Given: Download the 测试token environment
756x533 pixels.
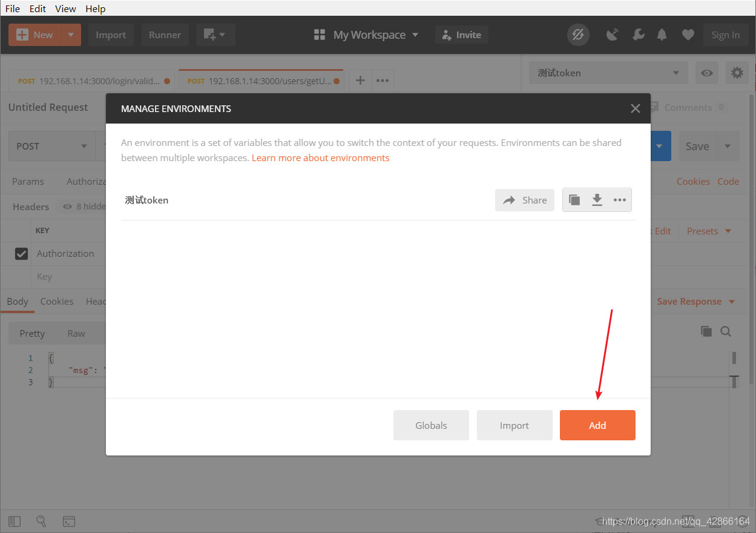Looking at the screenshot, I should (597, 200).
